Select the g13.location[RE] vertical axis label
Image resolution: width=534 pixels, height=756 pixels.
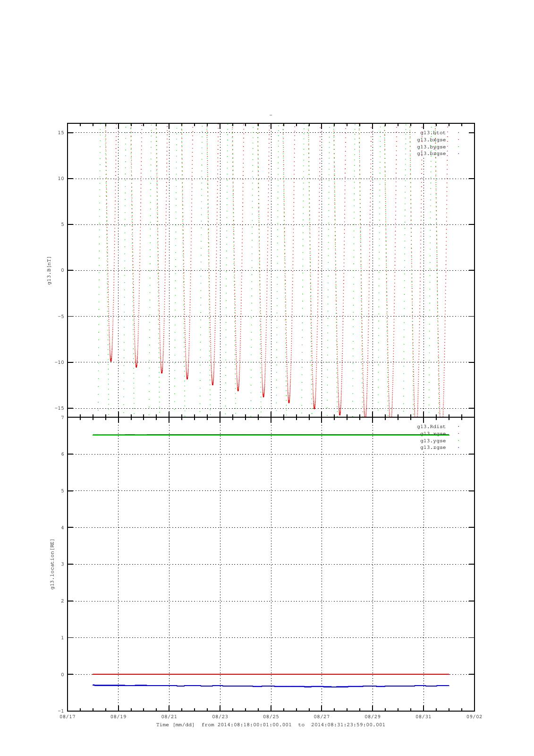52,564
